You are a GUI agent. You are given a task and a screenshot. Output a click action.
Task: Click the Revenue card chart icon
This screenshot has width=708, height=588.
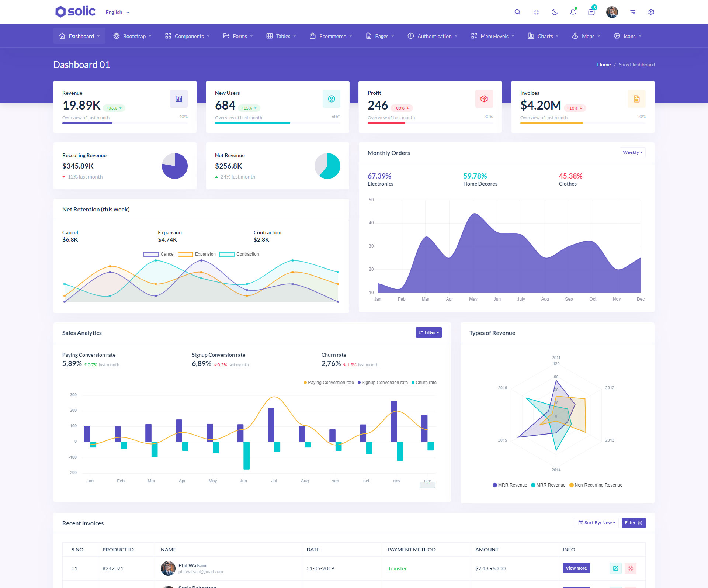click(179, 99)
